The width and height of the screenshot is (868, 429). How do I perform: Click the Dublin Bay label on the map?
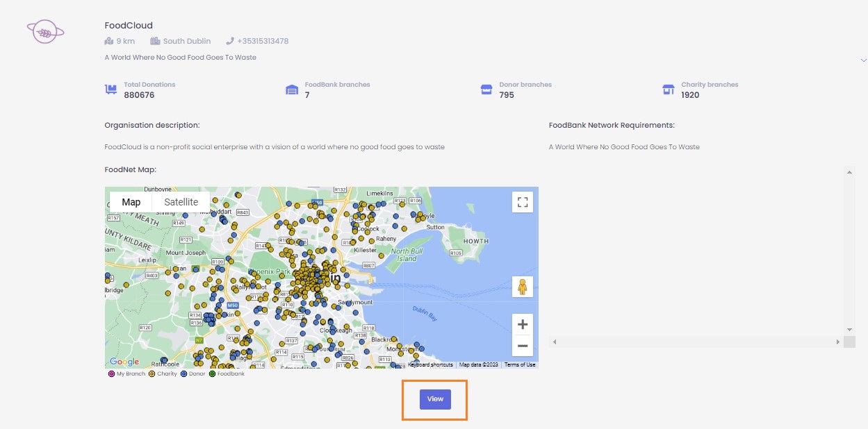point(424,313)
